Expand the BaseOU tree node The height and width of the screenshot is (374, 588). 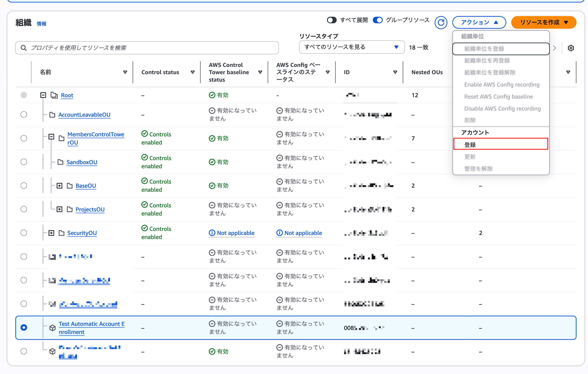[x=59, y=186]
